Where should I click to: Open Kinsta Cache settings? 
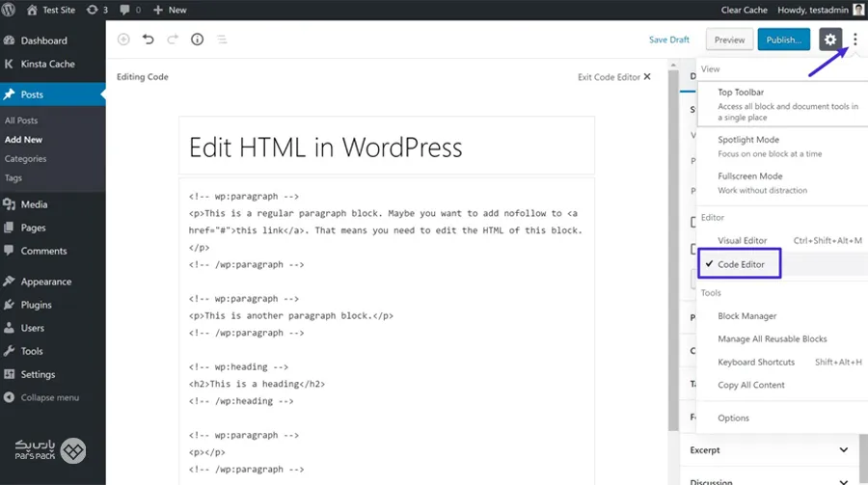[53, 64]
